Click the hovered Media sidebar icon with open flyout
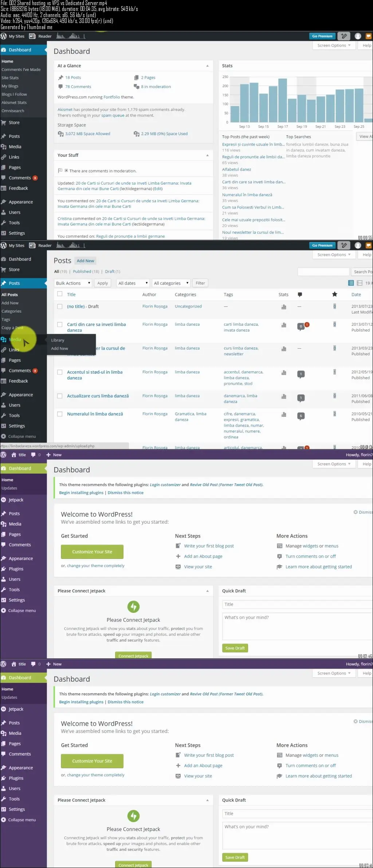 (4, 339)
